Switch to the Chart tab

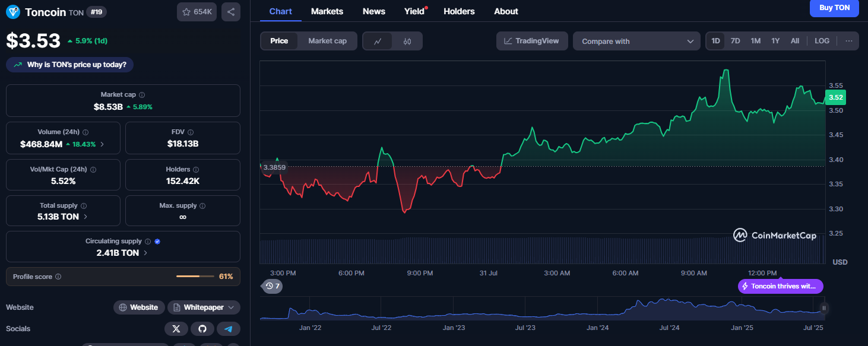(280, 11)
